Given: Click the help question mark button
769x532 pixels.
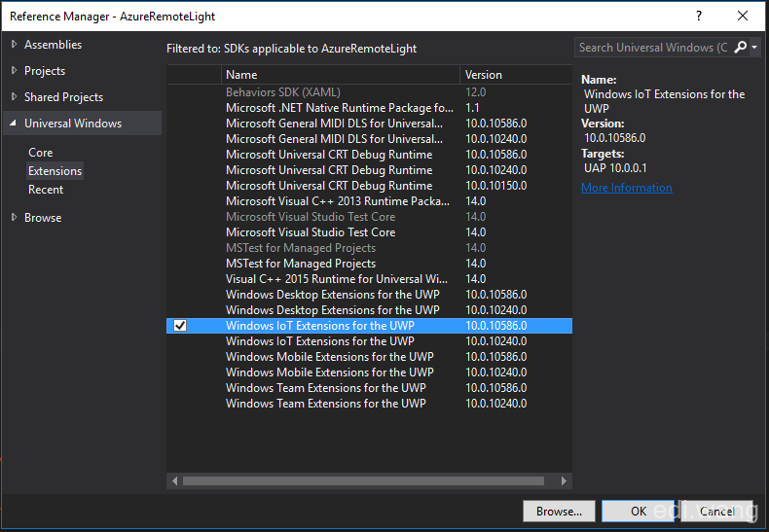Looking at the screenshot, I should point(699,16).
